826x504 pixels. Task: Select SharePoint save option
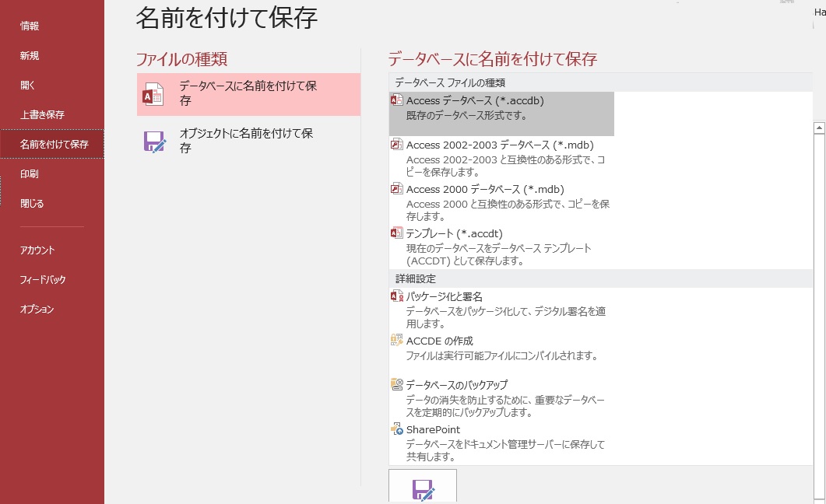point(501,443)
